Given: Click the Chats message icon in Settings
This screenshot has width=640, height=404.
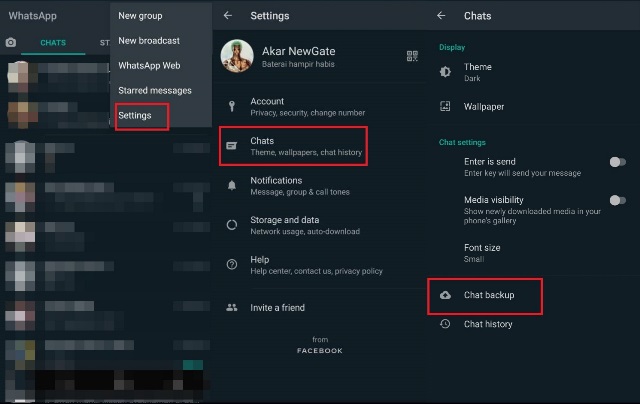Looking at the screenshot, I should (x=231, y=146).
